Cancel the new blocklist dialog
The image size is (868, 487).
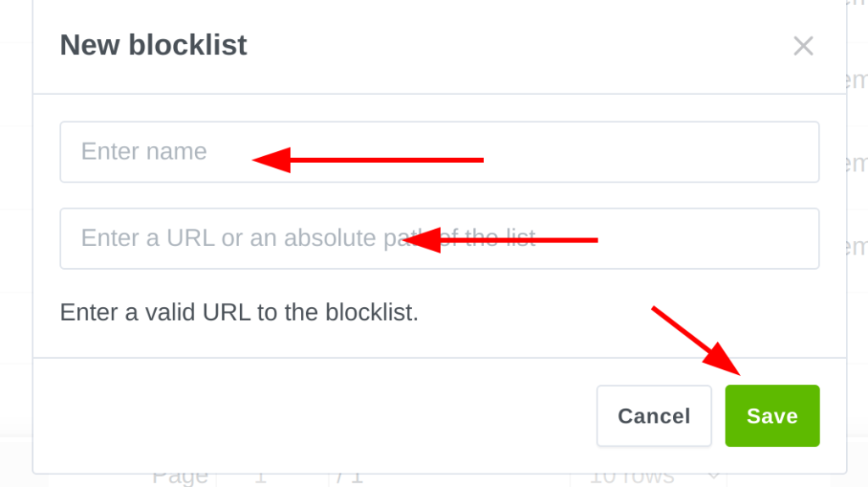[x=654, y=416]
